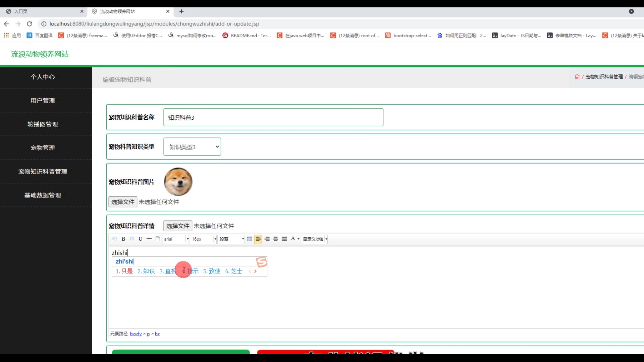Toggle left-align paragraph button

(x=258, y=239)
